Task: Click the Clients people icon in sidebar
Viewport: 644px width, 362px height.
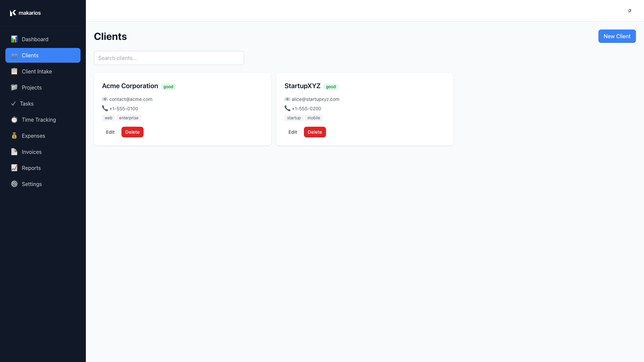Action: click(x=14, y=55)
